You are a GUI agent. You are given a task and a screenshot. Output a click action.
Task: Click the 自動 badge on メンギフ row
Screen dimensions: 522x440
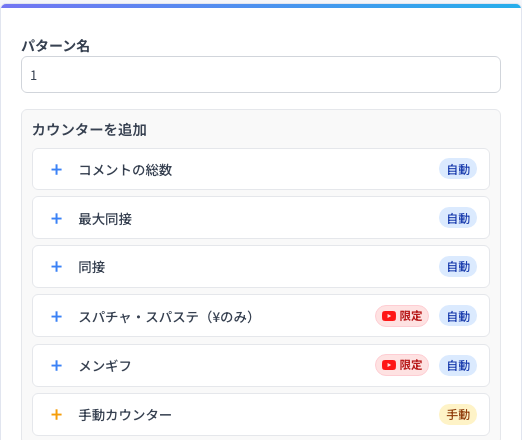(x=458, y=365)
